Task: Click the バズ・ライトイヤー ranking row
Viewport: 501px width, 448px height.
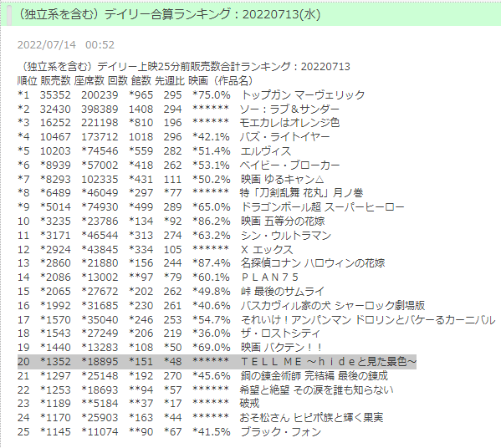Action: [173, 137]
